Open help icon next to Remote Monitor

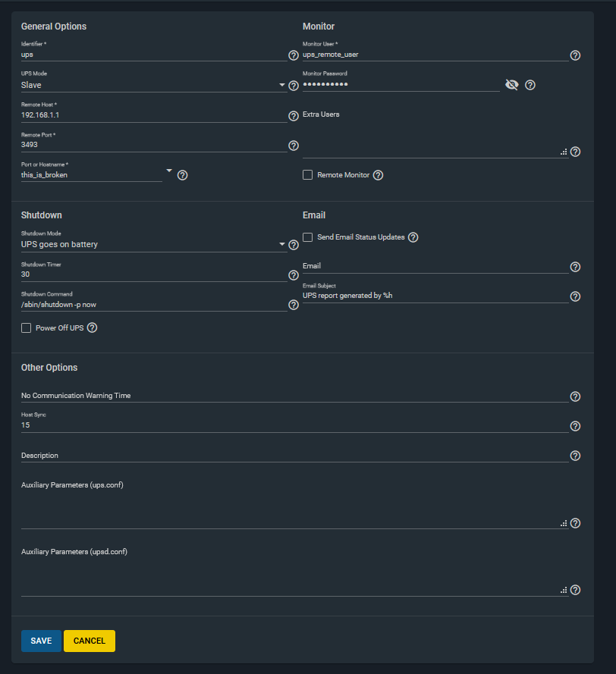point(378,175)
